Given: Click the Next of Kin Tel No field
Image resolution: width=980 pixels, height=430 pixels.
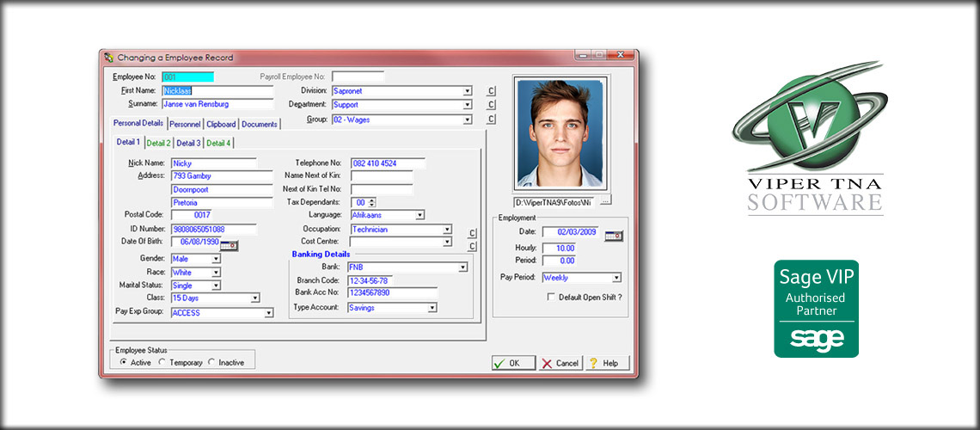Looking at the screenshot, I should [x=382, y=188].
